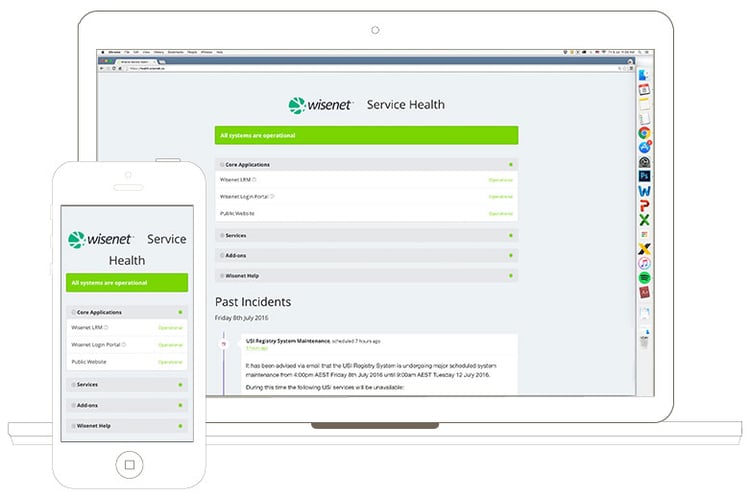The width and height of the screenshot is (750, 497).
Task: Expand Wisenet Help group on phone
Action: [x=127, y=426]
